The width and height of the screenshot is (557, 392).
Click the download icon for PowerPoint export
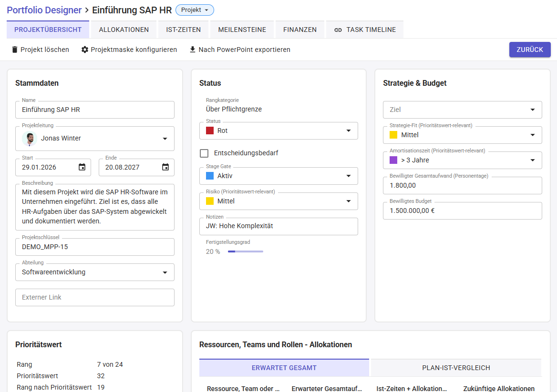pyautogui.click(x=193, y=50)
